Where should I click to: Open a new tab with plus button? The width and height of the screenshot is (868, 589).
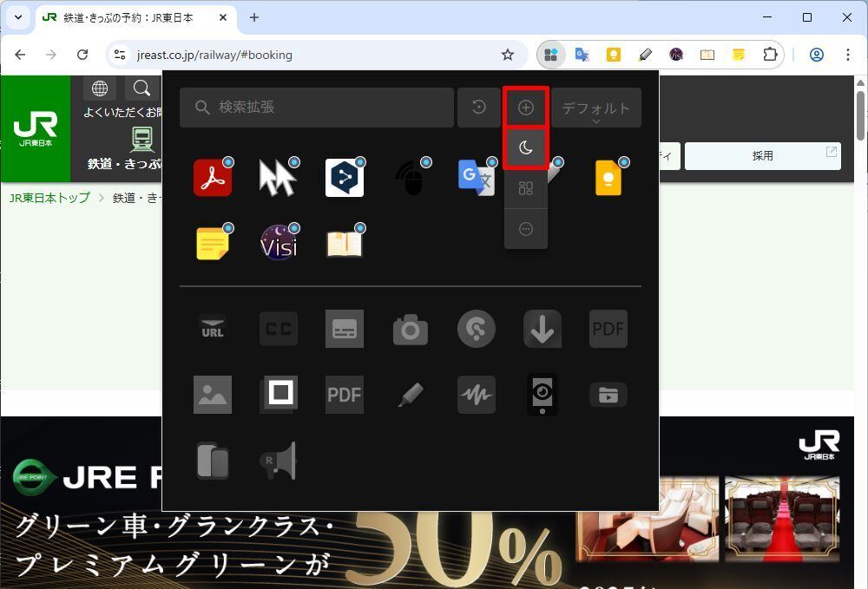(x=254, y=17)
